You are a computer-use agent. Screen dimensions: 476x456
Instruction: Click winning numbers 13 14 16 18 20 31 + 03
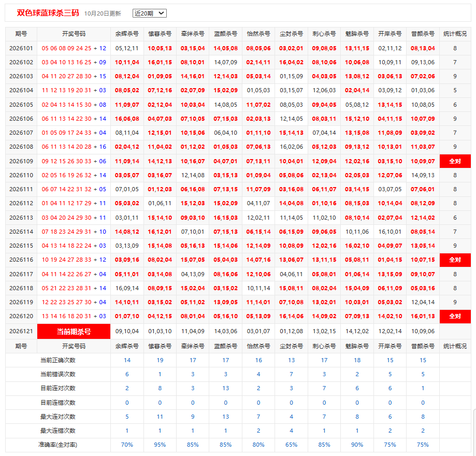pyautogui.click(x=74, y=316)
